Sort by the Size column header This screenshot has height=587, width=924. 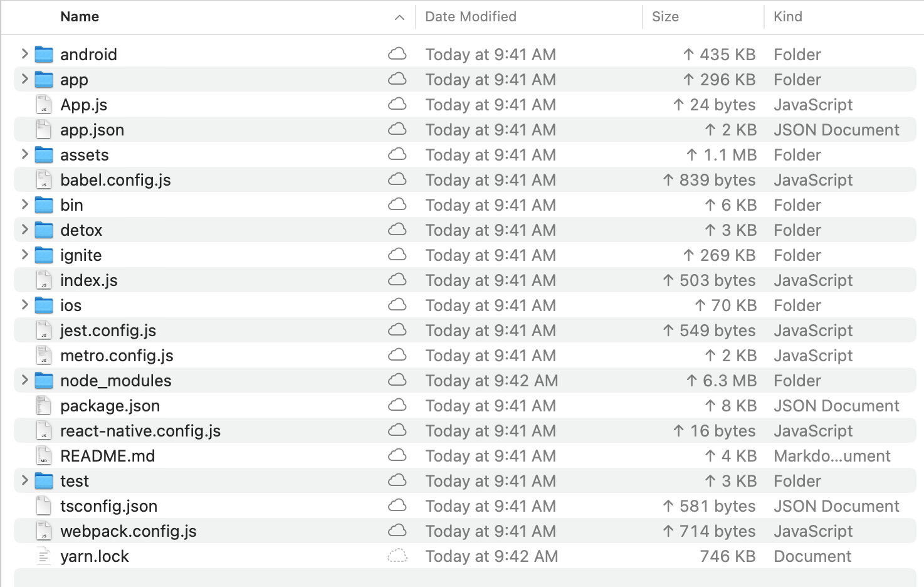pos(665,17)
